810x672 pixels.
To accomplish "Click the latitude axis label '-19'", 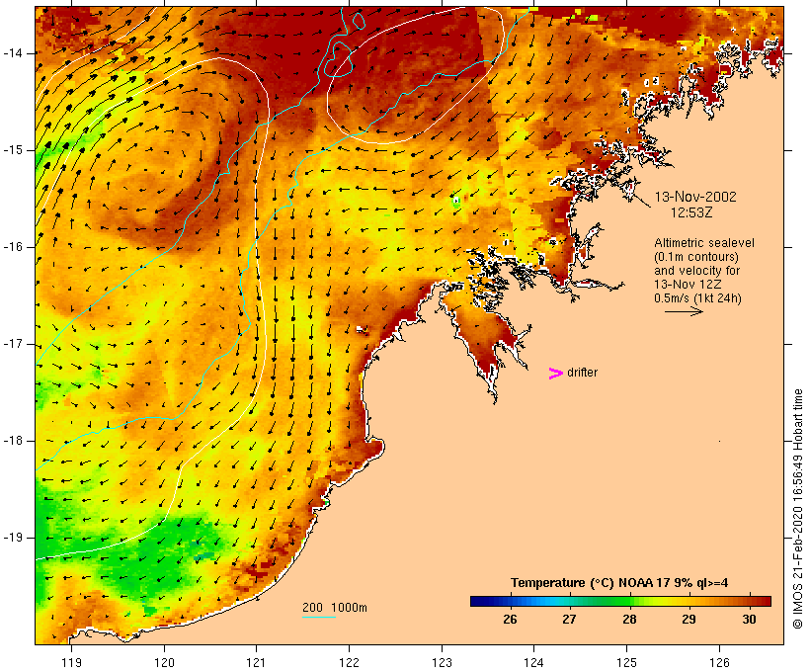I will tap(13, 538).
